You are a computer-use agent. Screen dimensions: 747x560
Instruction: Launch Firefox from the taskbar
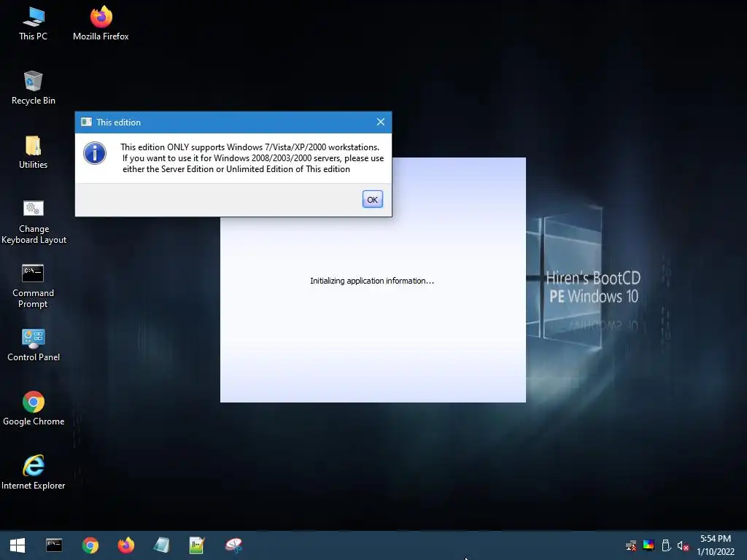point(125,545)
